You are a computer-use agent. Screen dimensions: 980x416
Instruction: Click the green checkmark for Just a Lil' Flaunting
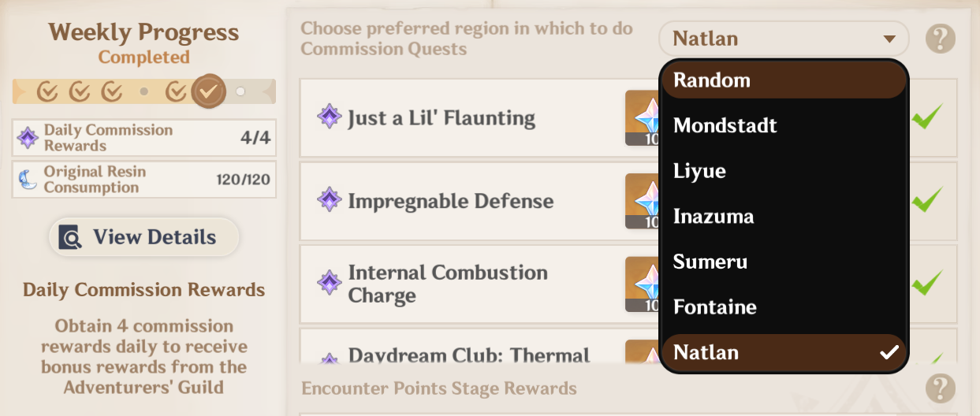pos(927,118)
